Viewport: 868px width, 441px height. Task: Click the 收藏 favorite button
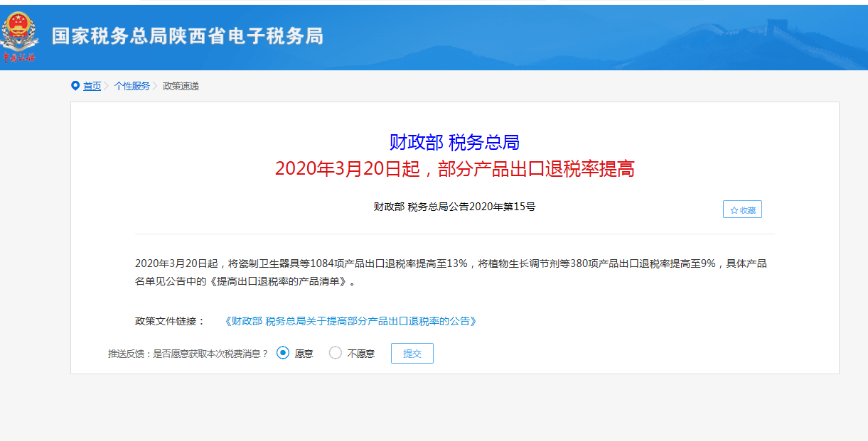[742, 209]
